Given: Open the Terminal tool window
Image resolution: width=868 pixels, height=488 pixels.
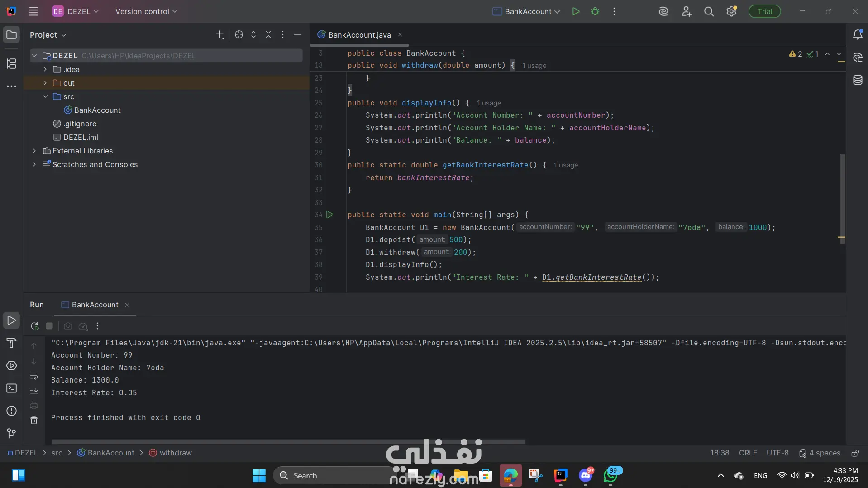Looking at the screenshot, I should click(x=11, y=388).
